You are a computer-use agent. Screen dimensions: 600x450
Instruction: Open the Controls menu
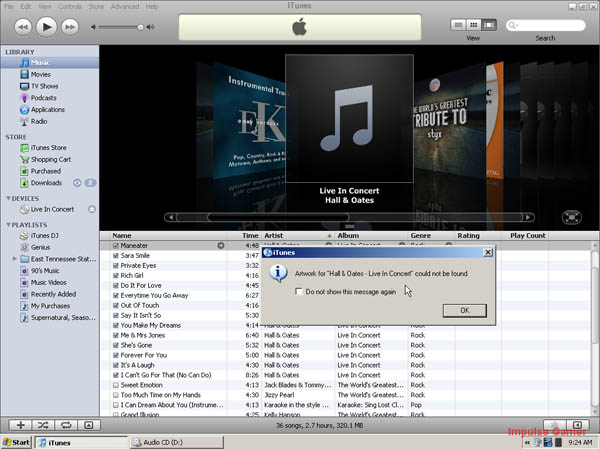click(70, 7)
